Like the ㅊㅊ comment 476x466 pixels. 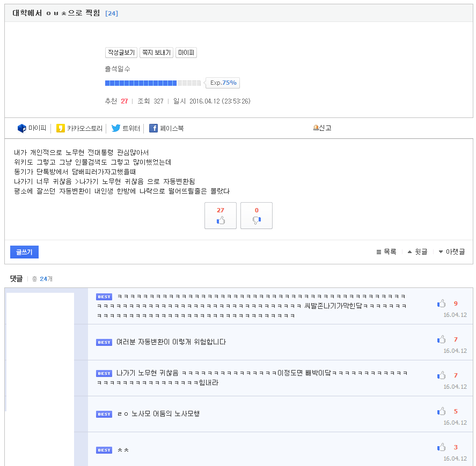[441, 447]
